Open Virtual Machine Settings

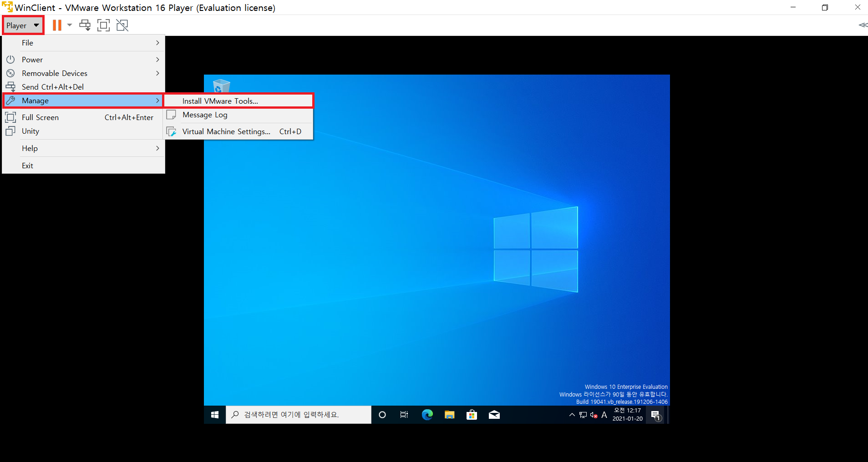pyautogui.click(x=239, y=131)
